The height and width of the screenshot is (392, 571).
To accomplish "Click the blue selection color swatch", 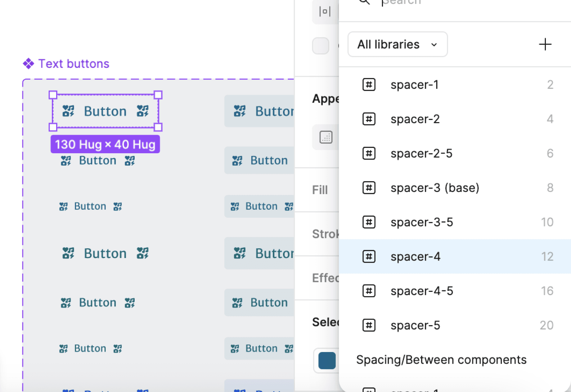I will pyautogui.click(x=327, y=361).
